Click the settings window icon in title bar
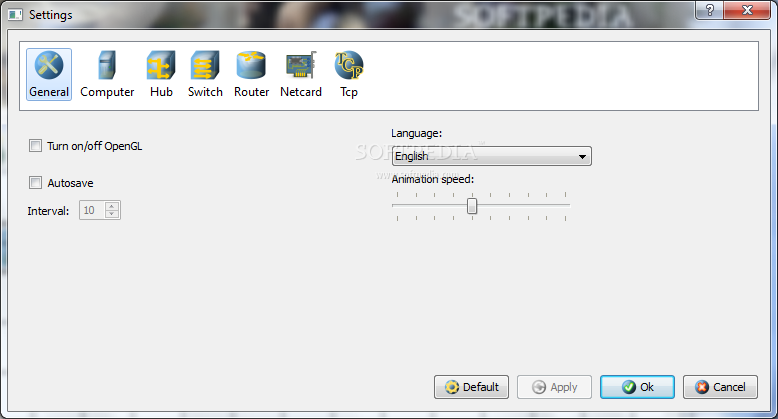 (x=15, y=15)
